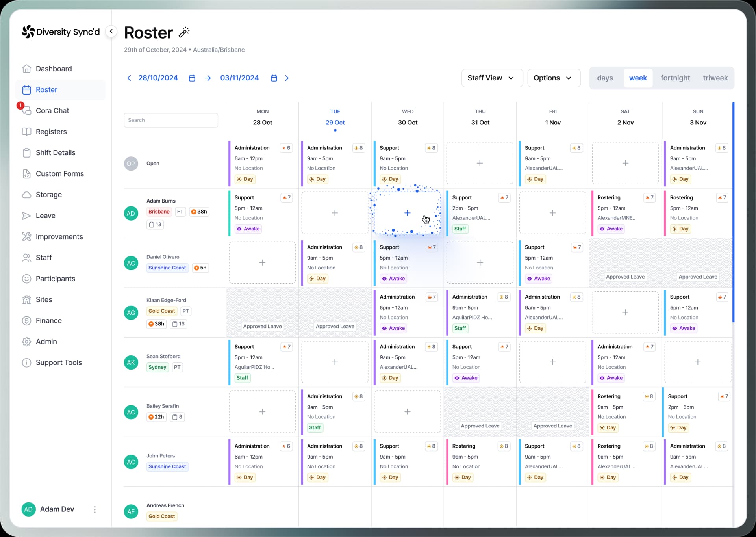The image size is (756, 537).
Task: Click the Custom Forms sidebar icon
Action: pos(26,173)
